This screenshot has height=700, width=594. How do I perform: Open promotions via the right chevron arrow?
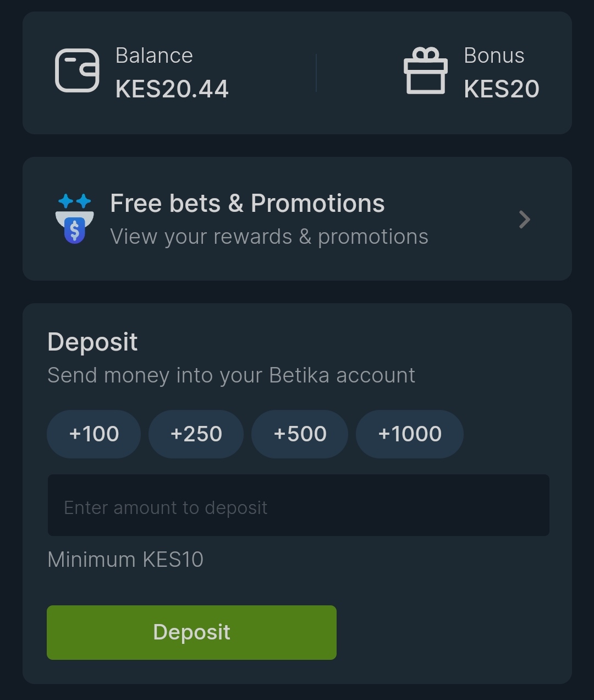pos(525,220)
